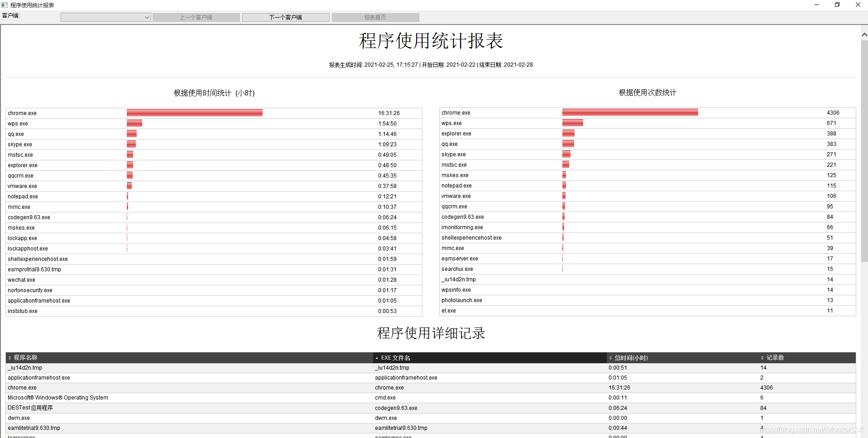Click the 1:54:50 time value
868x438 pixels.
click(x=387, y=124)
